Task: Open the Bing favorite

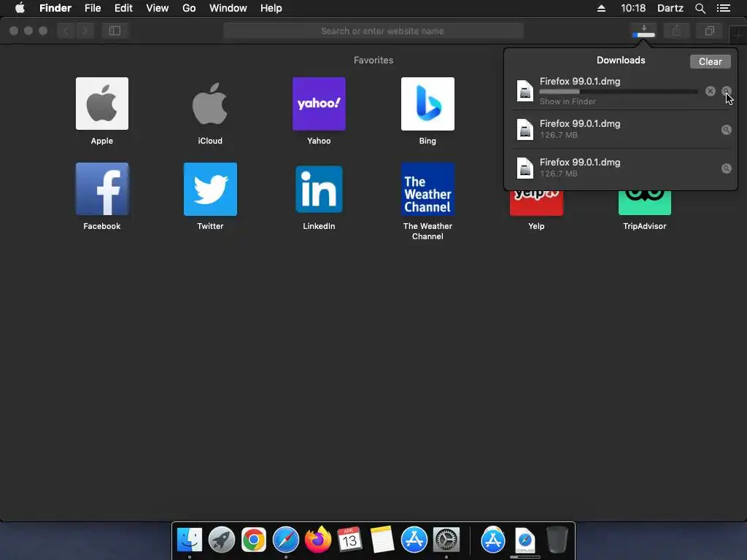Action: tap(427, 104)
